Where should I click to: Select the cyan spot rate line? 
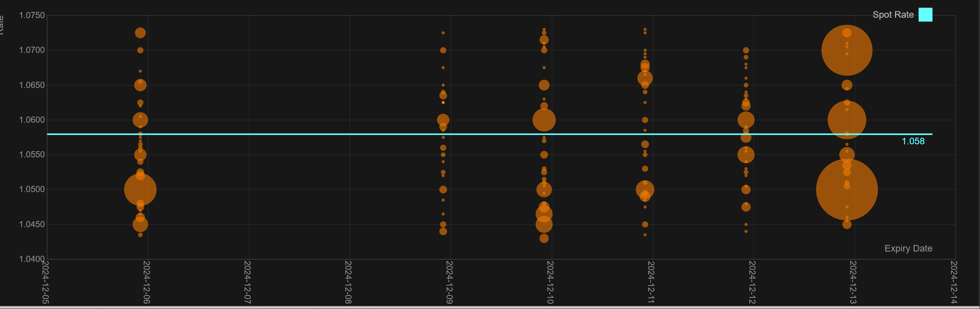[489, 134]
